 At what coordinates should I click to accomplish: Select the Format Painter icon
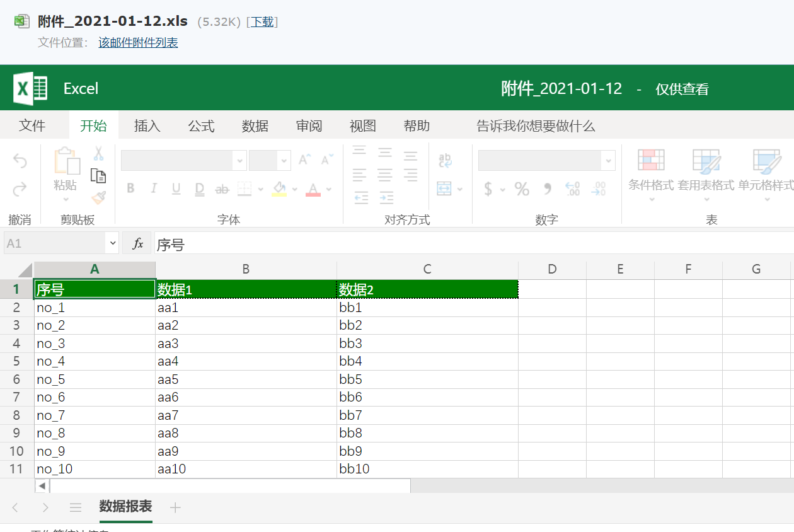click(x=98, y=197)
